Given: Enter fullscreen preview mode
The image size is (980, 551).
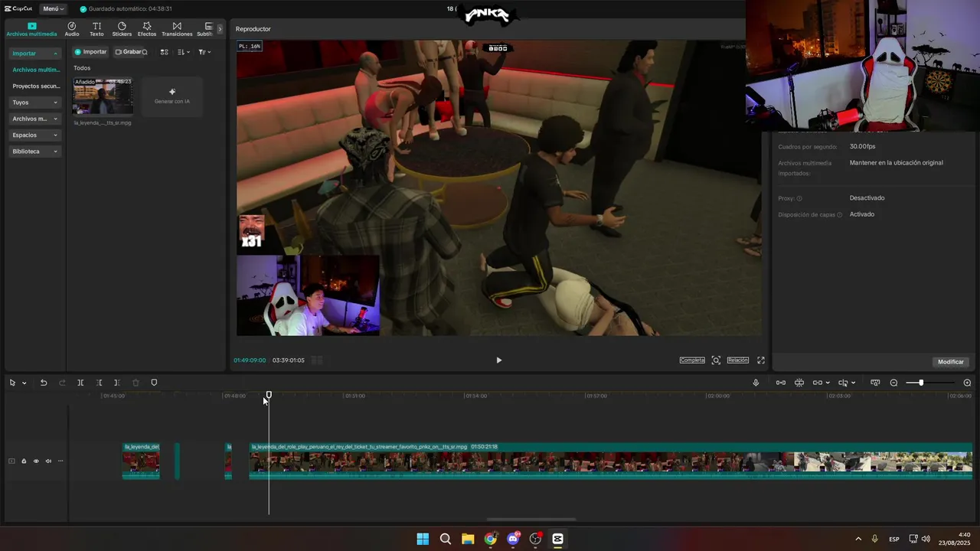Looking at the screenshot, I should click(x=761, y=360).
